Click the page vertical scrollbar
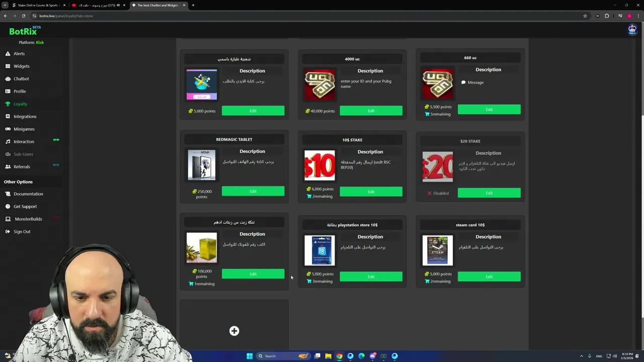 (641, 216)
